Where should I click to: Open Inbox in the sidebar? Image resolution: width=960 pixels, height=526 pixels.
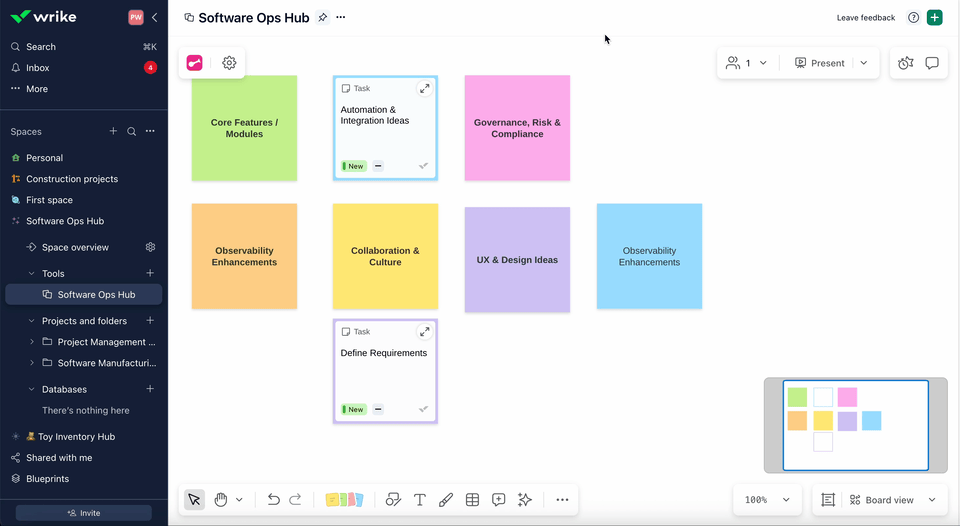[38, 68]
